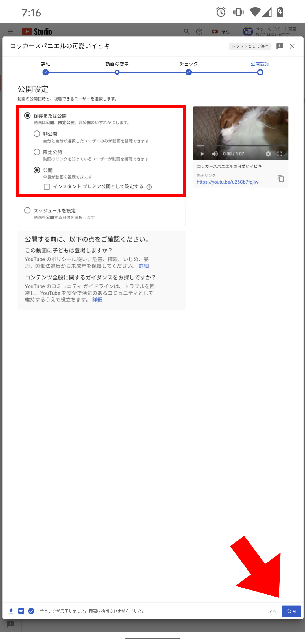Image resolution: width=305 pixels, height=644 pixels.
Task: Go to the 詳細 step
Action: [x=46, y=72]
